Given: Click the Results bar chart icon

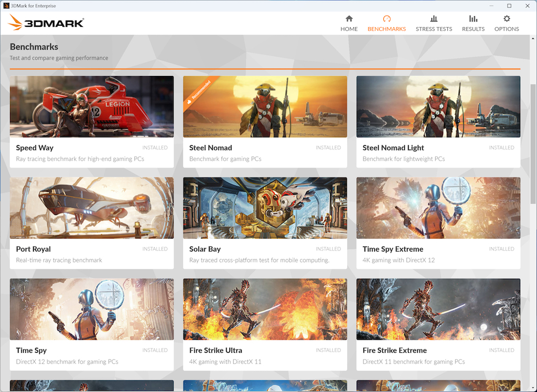Looking at the screenshot, I should coord(473,18).
